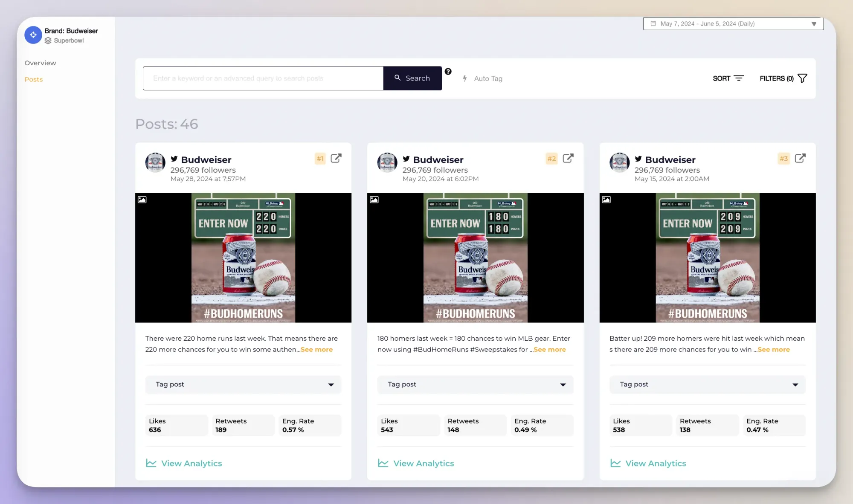Click See more on 209 homers post
The height and width of the screenshot is (504, 853).
774,350
